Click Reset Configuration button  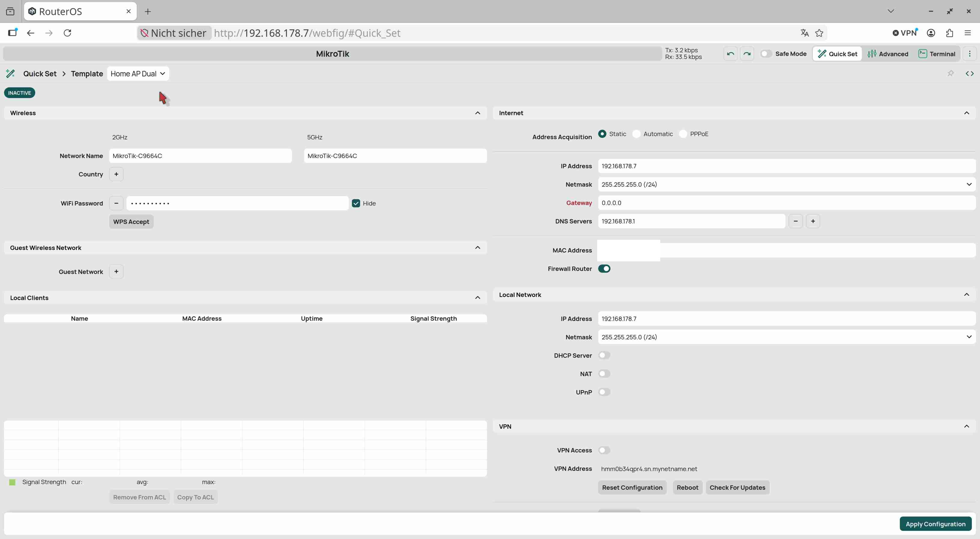(632, 488)
